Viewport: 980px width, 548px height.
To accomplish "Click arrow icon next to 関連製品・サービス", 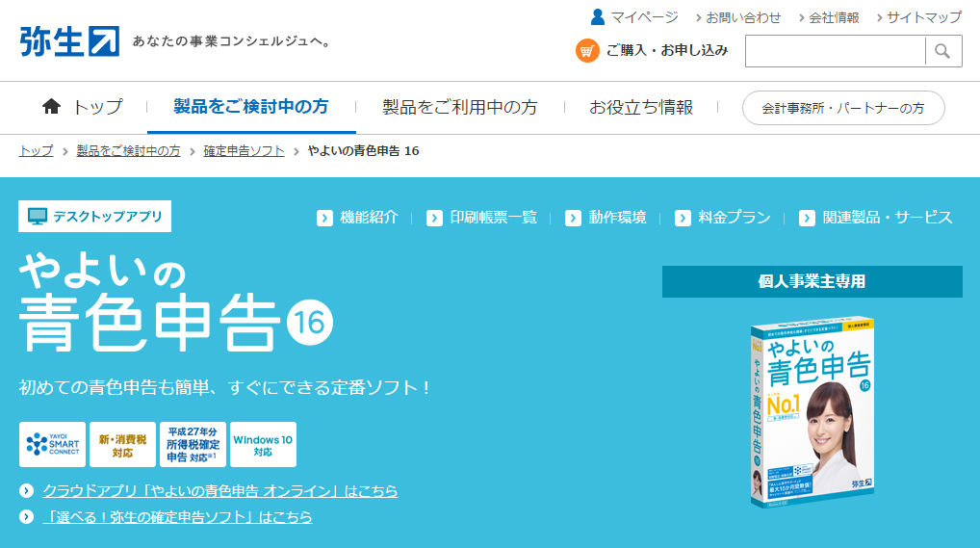I will pos(807,218).
